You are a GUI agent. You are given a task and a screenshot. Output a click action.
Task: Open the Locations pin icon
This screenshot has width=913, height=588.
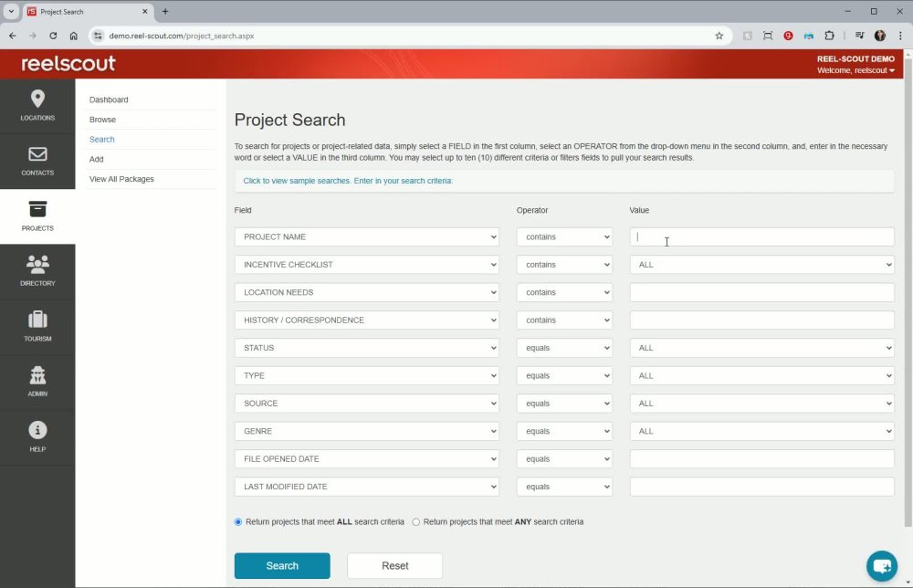click(x=37, y=99)
